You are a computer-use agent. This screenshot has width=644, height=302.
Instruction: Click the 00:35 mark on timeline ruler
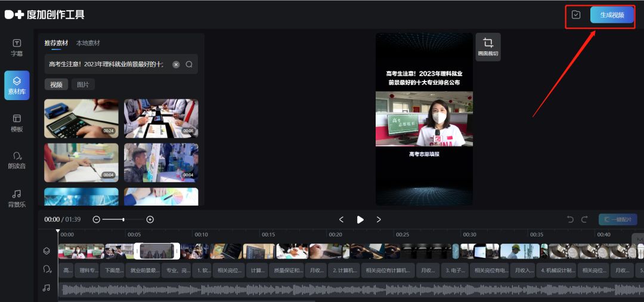pyautogui.click(x=537, y=235)
